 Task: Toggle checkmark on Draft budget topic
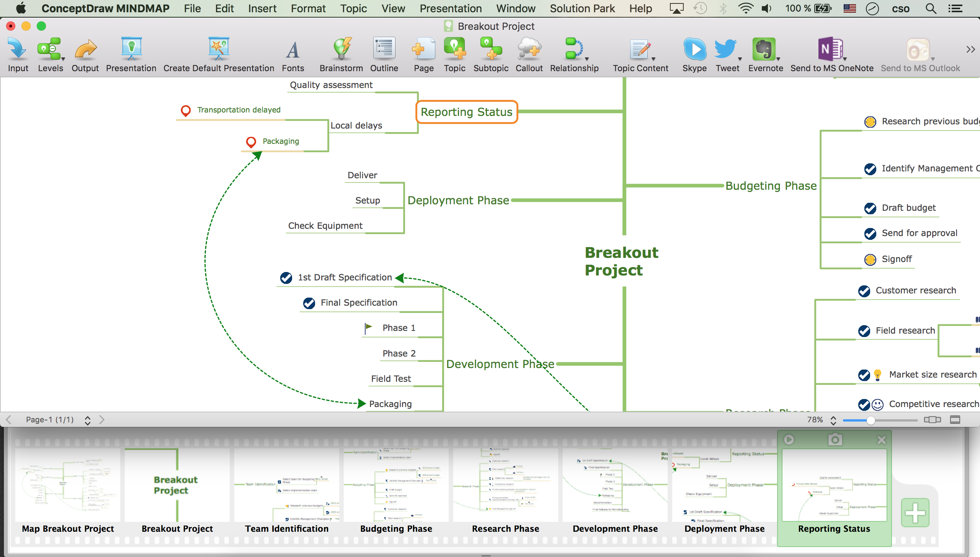click(870, 208)
